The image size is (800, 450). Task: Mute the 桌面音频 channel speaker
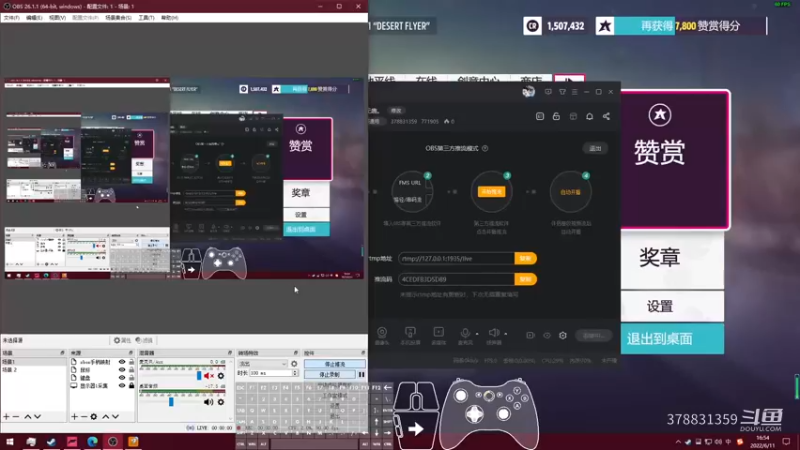pyautogui.click(x=208, y=402)
